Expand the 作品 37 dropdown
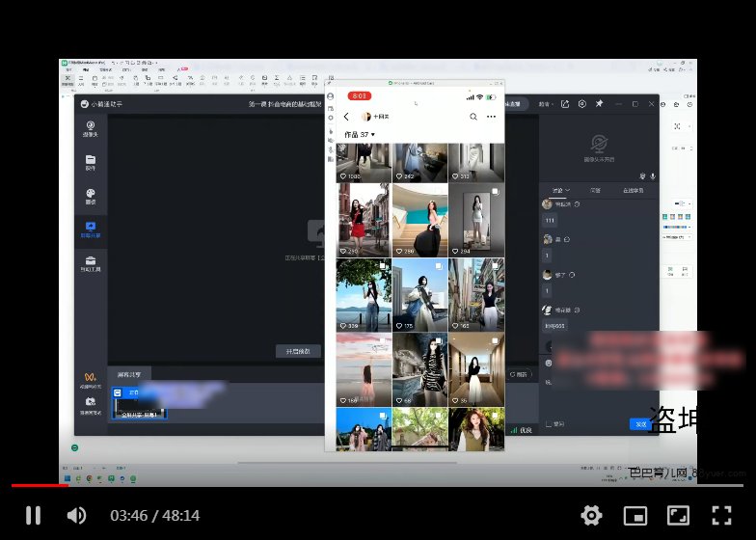 tap(359, 135)
